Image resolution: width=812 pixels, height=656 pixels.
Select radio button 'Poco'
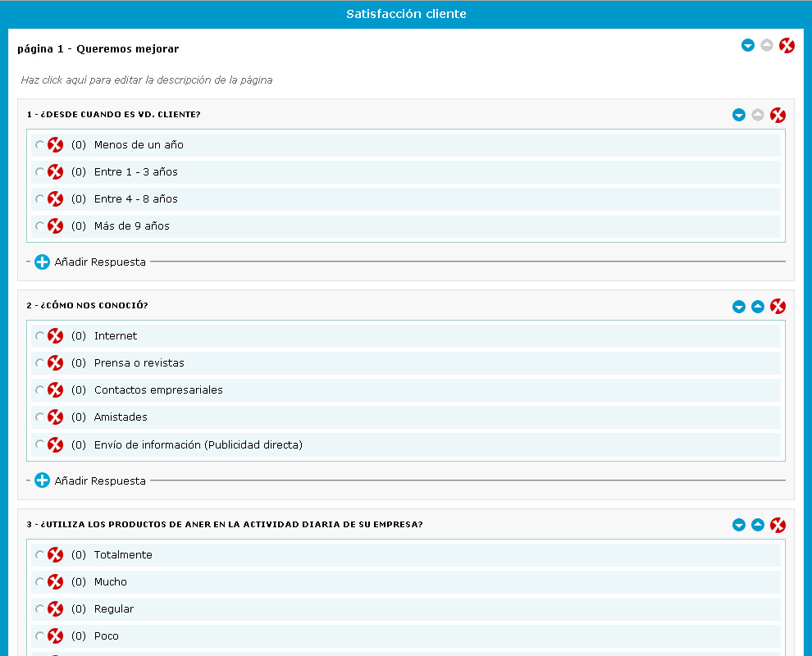click(39, 635)
